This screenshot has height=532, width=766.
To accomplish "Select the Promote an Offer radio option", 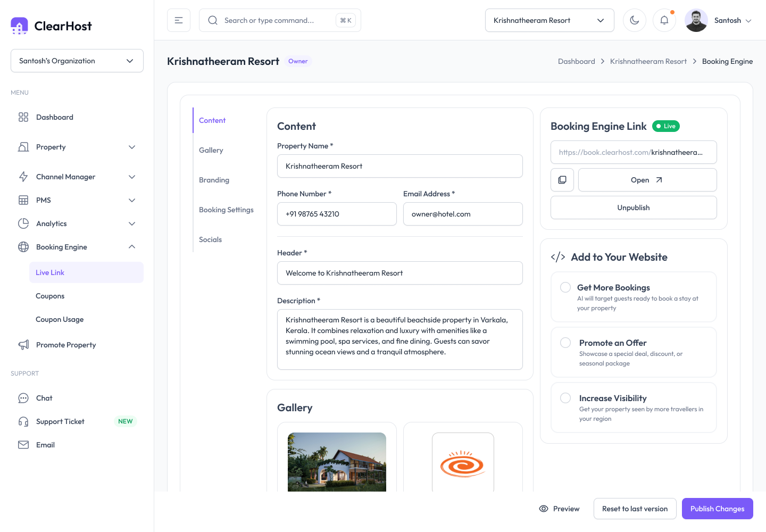I will click(x=565, y=343).
